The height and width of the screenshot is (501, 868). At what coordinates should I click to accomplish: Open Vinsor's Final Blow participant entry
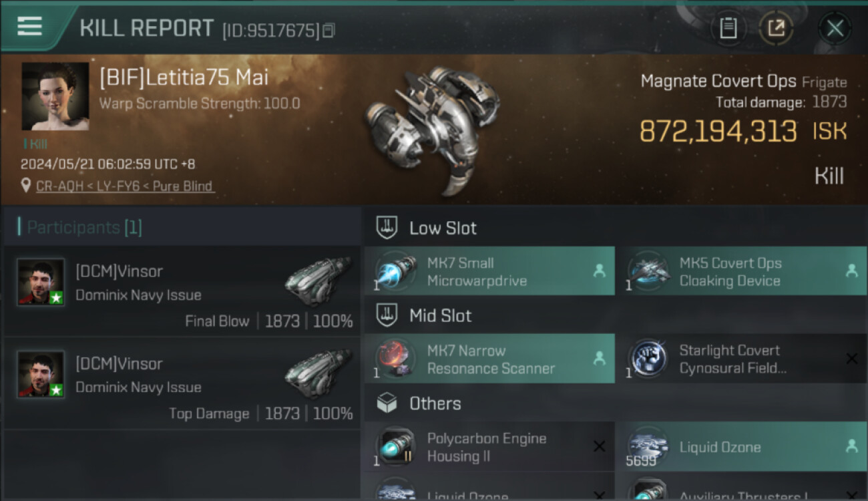[182, 293]
